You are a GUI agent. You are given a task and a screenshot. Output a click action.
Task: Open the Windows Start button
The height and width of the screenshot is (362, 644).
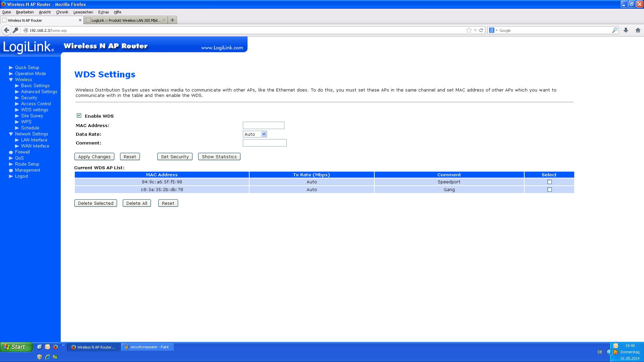tap(16, 347)
